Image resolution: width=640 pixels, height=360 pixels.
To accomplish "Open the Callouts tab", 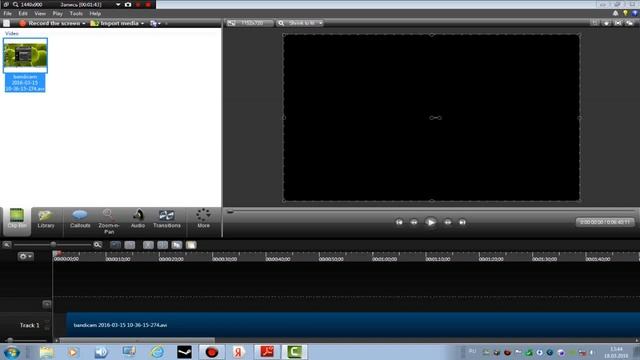I will 80,220.
